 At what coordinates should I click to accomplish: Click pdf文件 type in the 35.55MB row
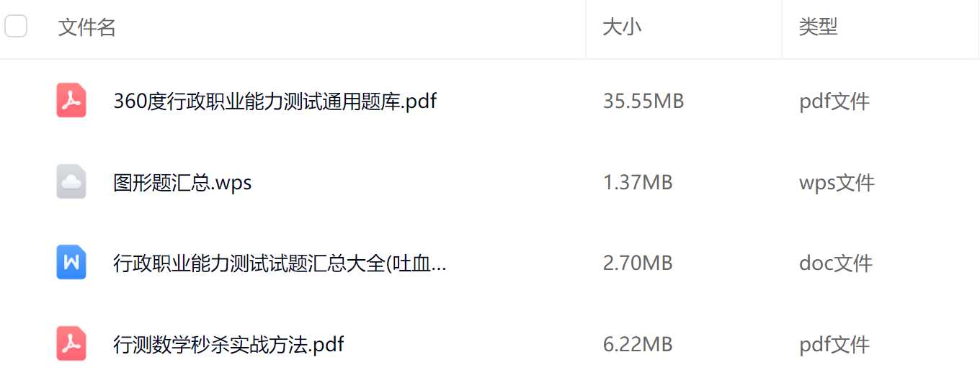pyautogui.click(x=834, y=101)
